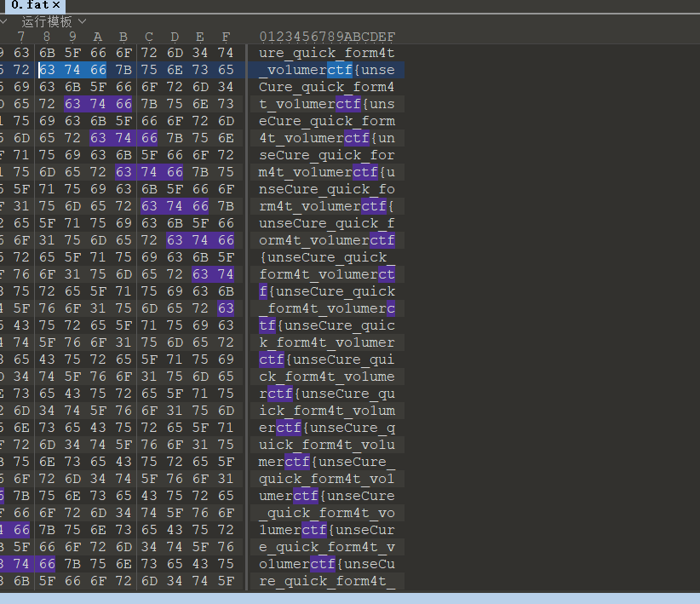Image resolution: width=700 pixels, height=604 pixels.
Task: Click the 7B byte in second hex row
Action: coord(123,70)
